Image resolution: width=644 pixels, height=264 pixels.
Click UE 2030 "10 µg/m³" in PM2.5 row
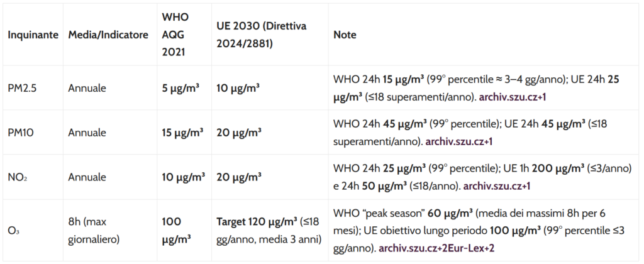tap(239, 89)
